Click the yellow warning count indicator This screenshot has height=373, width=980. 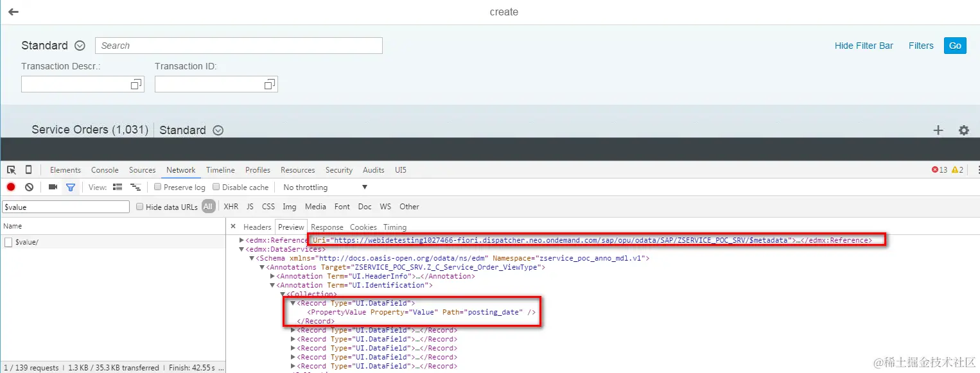click(x=958, y=170)
